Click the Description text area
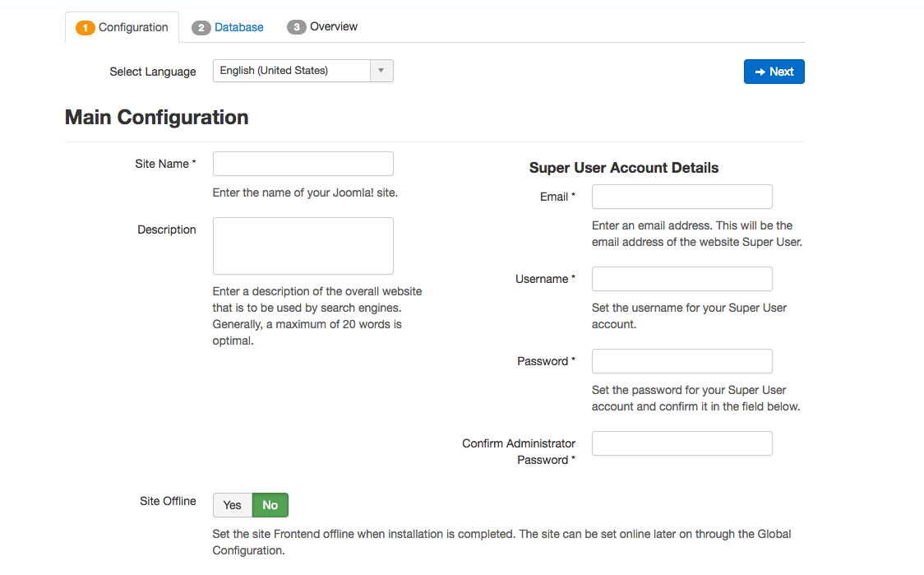The height and width of the screenshot is (575, 924). 303,245
